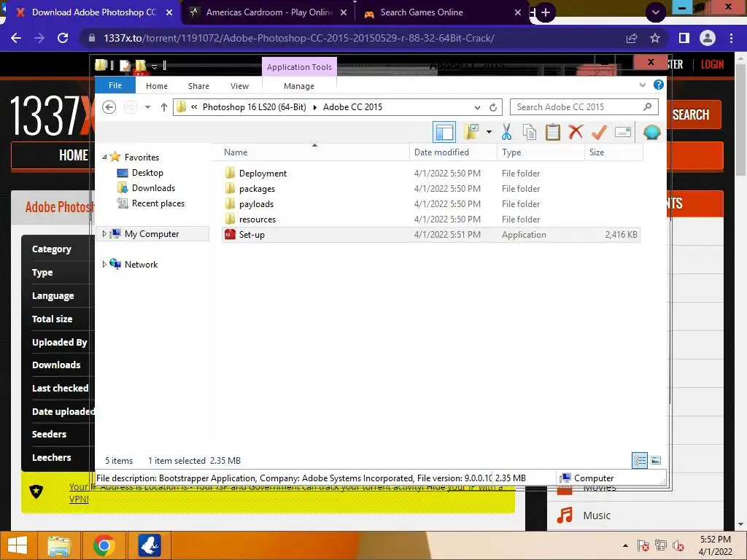
Task: Open Chrome's three-dot menu
Action: [x=731, y=38]
